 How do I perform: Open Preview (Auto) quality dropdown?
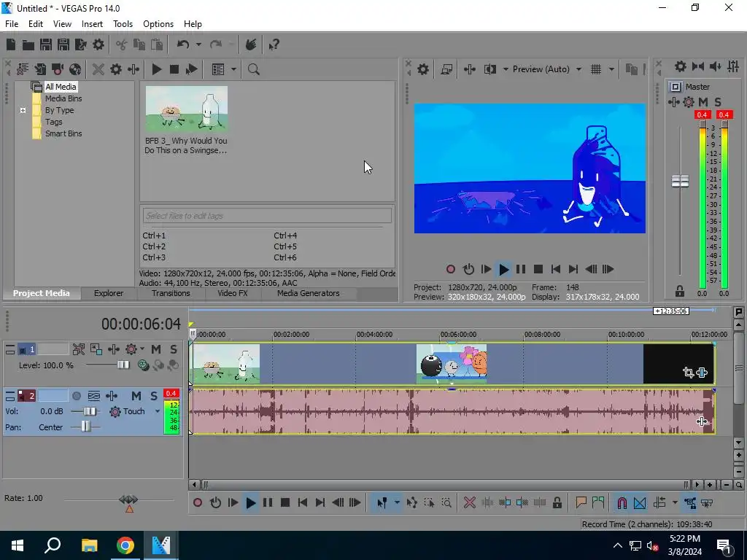pos(578,69)
